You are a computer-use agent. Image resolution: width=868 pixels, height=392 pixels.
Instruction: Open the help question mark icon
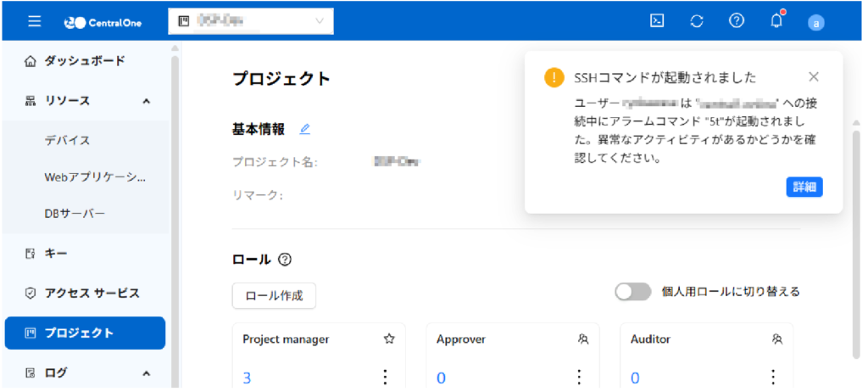click(737, 21)
